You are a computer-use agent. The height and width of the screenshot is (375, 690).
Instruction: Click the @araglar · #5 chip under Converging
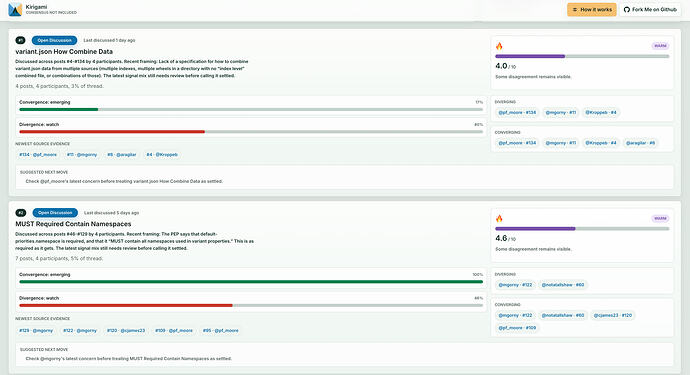coord(641,143)
